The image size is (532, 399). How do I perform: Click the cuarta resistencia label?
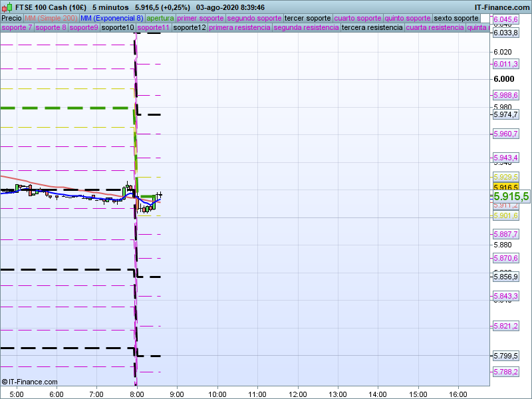pyautogui.click(x=435, y=28)
